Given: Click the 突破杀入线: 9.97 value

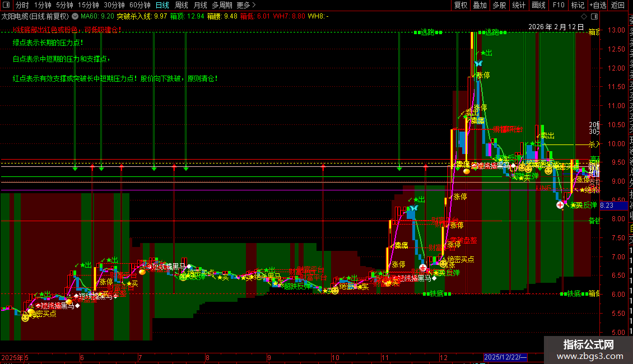Looking at the screenshot, I should click(142, 16).
